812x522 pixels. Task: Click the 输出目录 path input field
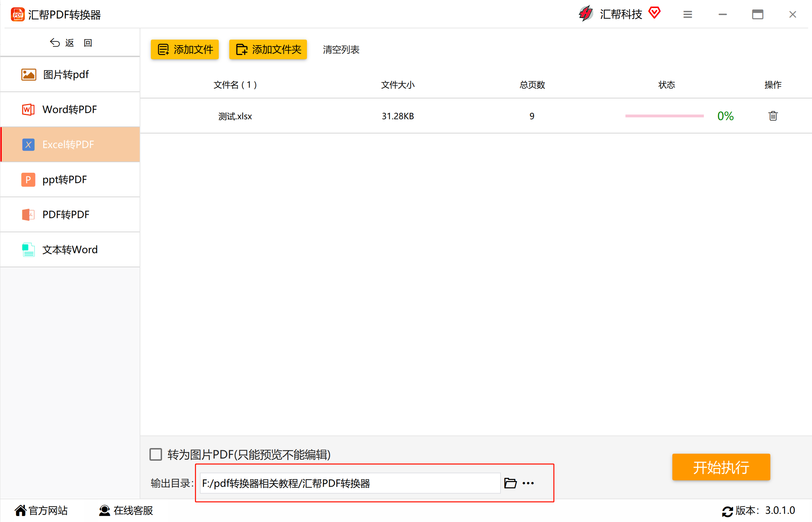coord(350,483)
